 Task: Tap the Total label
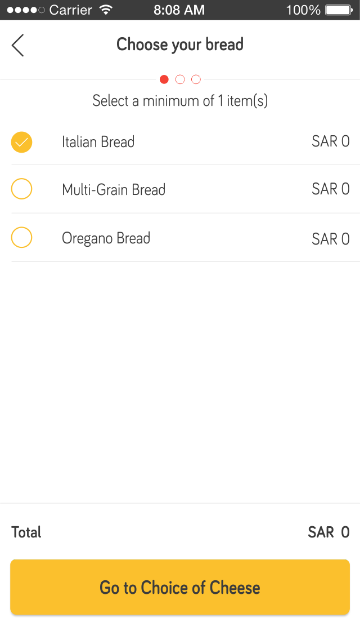(26, 532)
